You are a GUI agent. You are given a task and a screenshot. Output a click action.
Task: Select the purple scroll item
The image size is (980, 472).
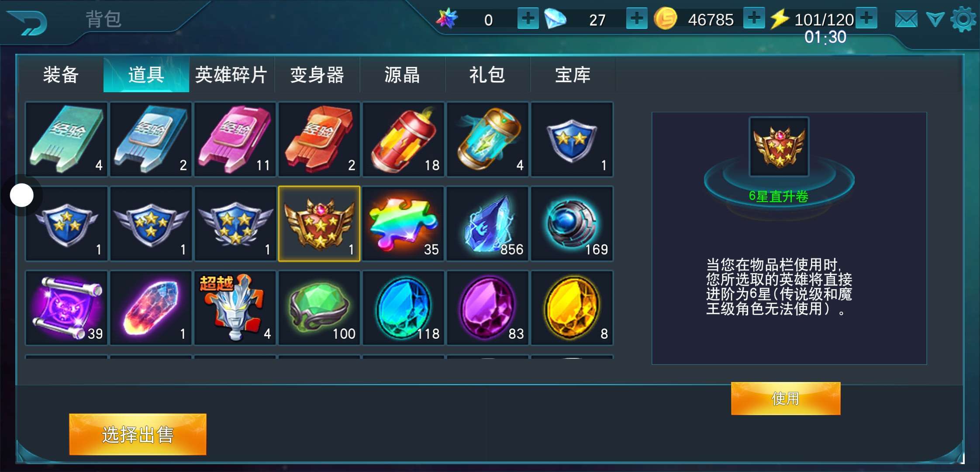pos(66,308)
